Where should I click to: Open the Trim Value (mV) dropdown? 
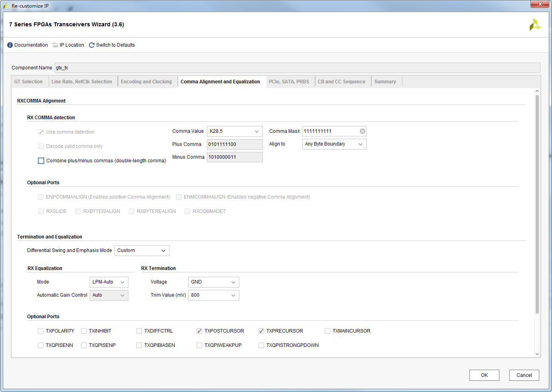(213, 295)
